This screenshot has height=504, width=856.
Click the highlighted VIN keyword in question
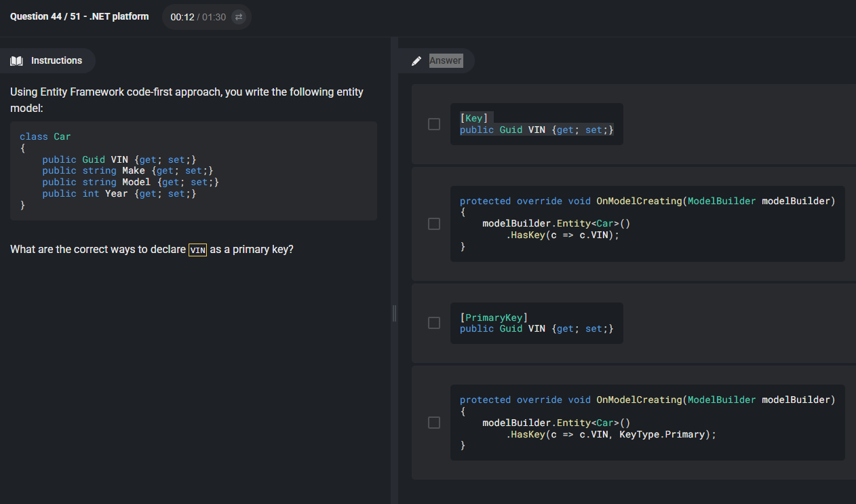point(197,250)
